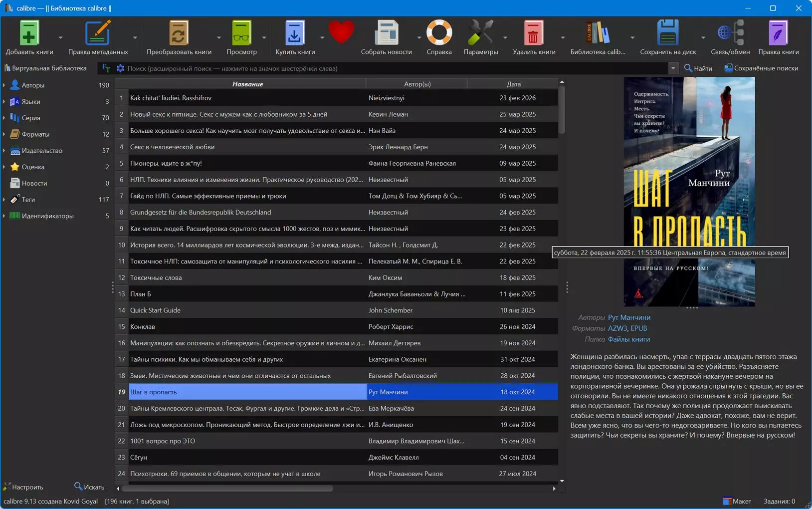Open the Файлы книги folder link
812x509 pixels.
628,339
